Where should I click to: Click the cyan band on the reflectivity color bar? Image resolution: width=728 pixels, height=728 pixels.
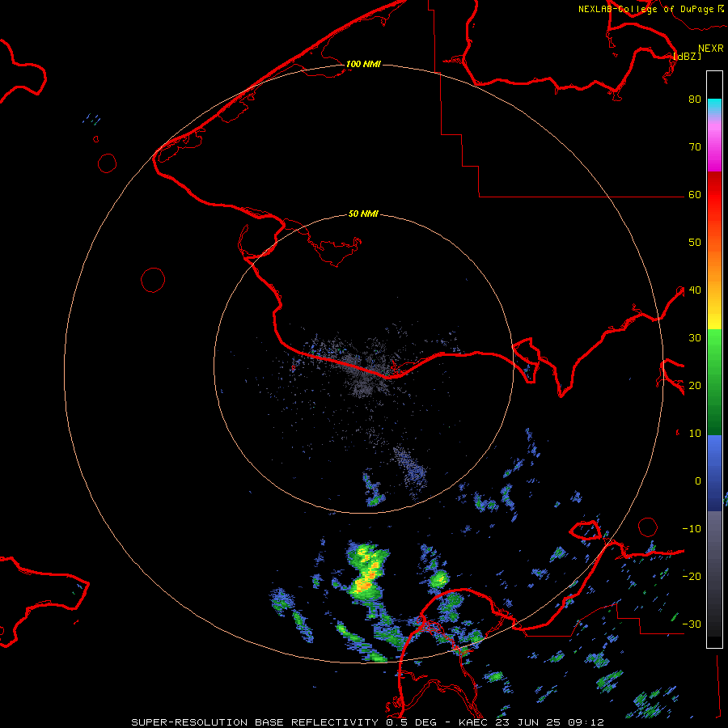[714, 107]
